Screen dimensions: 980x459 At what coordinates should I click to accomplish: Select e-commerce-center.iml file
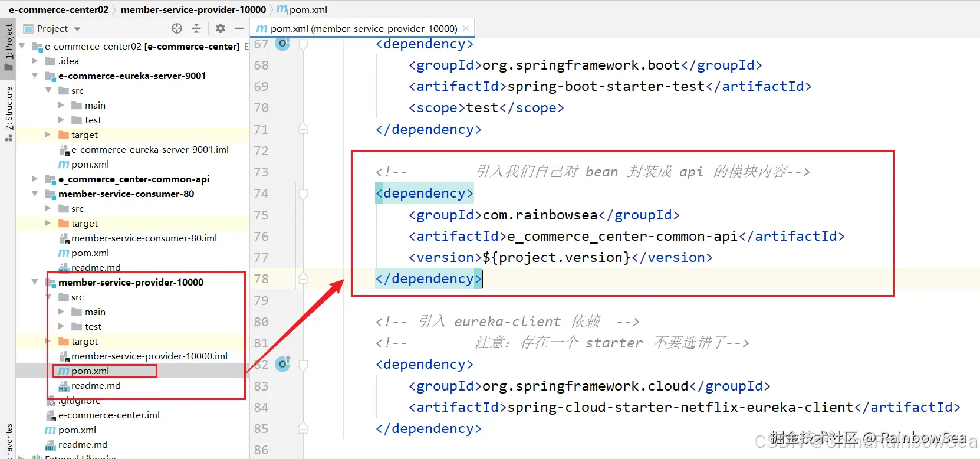(x=109, y=415)
